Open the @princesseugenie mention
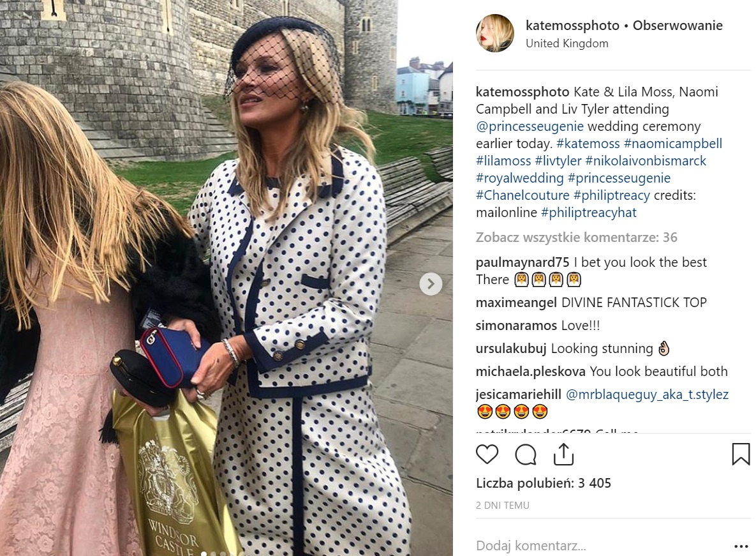The width and height of the screenshot is (756, 556). pos(530,126)
